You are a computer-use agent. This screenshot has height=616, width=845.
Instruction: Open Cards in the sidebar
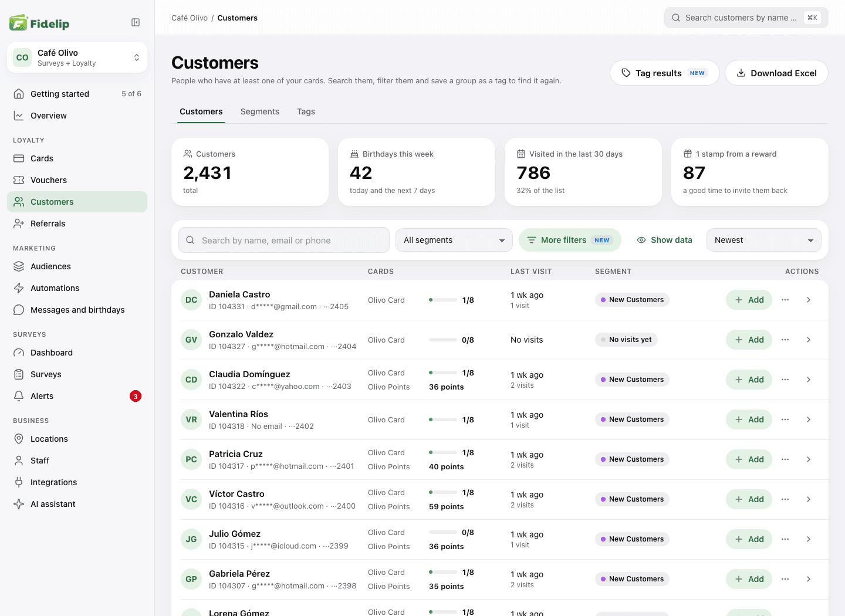point(77,158)
